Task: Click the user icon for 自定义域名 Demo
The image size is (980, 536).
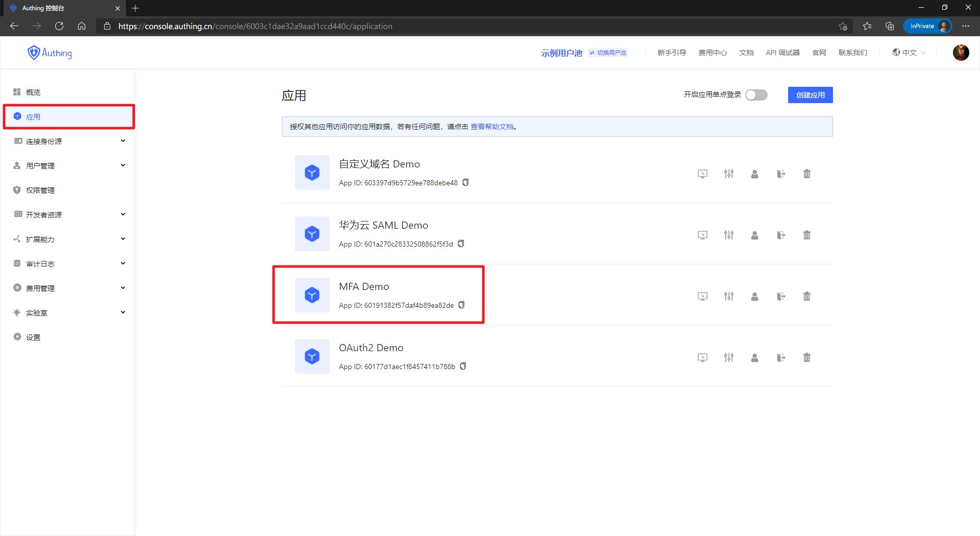Action: click(755, 174)
